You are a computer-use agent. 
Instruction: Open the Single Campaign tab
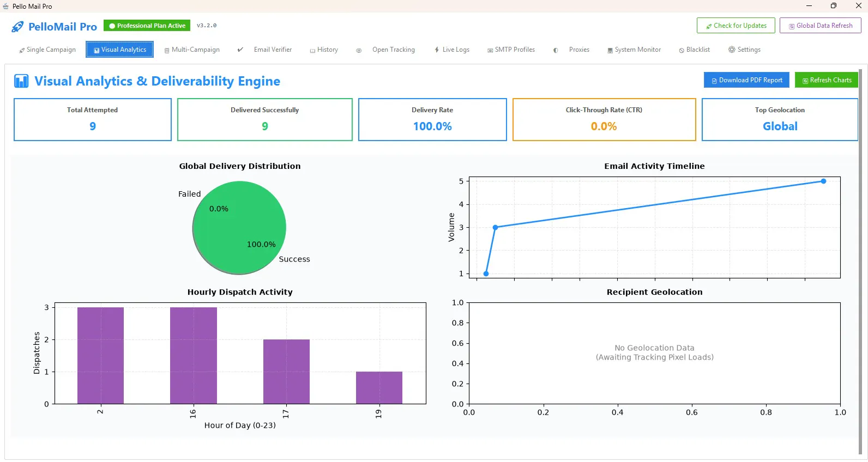(x=47, y=50)
